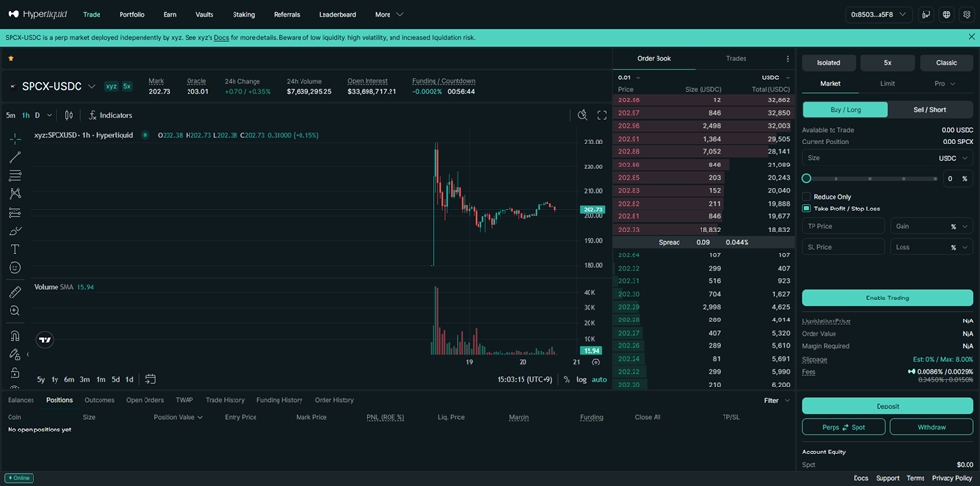The height and width of the screenshot is (486, 980).
Task: Select the trend line drawing tool
Action: click(x=15, y=157)
